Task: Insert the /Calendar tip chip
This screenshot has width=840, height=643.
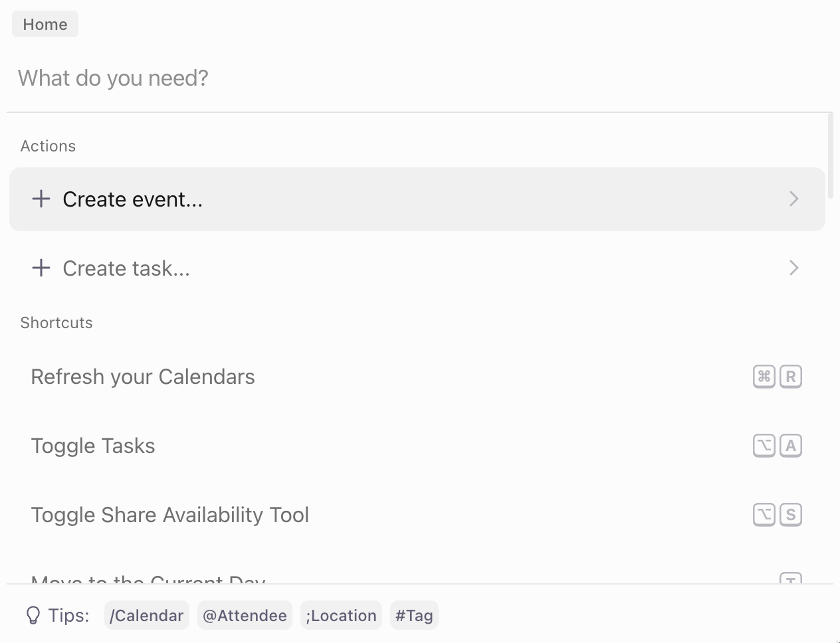Action: click(x=147, y=615)
